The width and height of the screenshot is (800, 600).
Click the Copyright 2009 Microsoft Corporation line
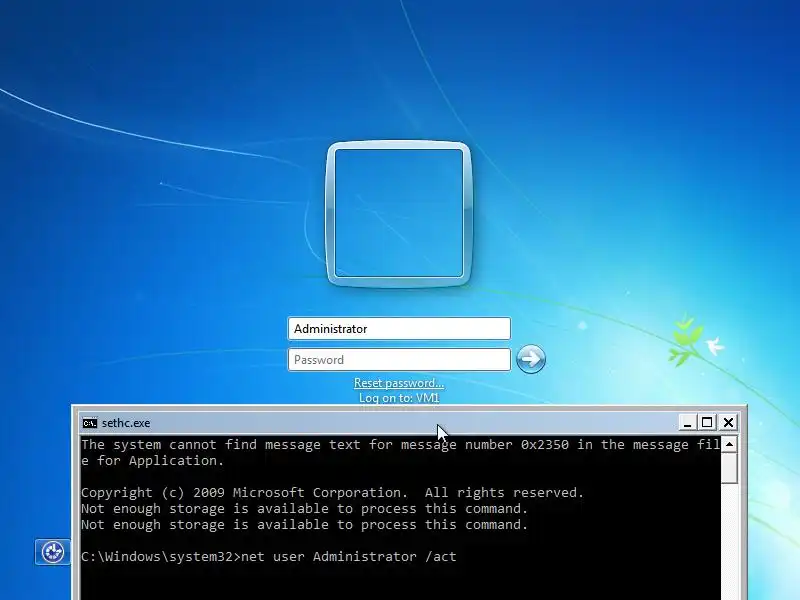332,493
